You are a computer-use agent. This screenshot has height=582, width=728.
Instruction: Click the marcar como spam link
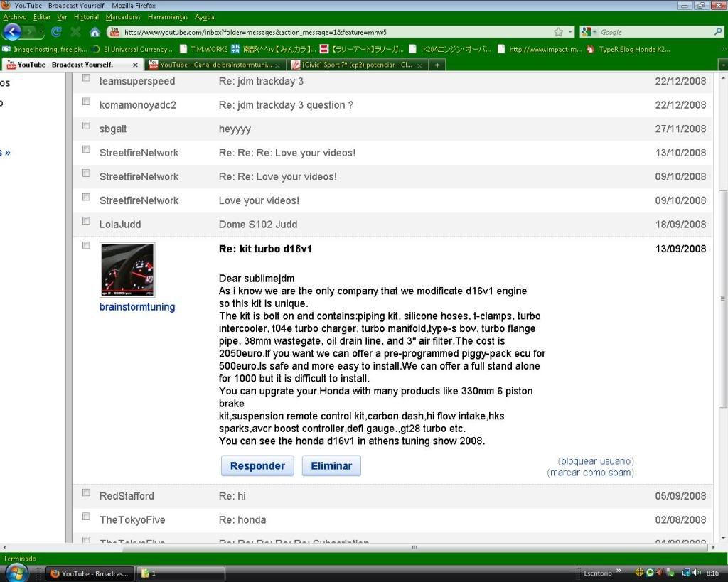click(590, 473)
